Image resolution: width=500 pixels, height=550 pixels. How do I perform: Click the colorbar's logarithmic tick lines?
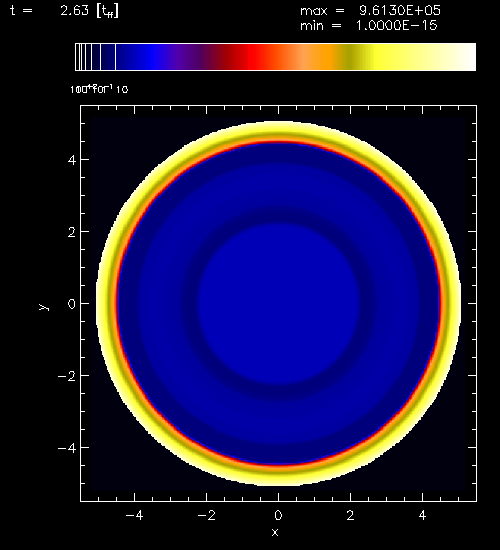pos(95,57)
